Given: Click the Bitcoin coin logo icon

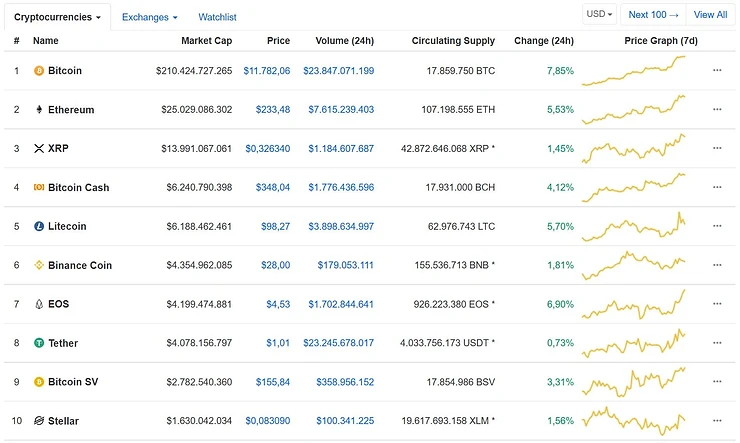Looking at the screenshot, I should 39,71.
